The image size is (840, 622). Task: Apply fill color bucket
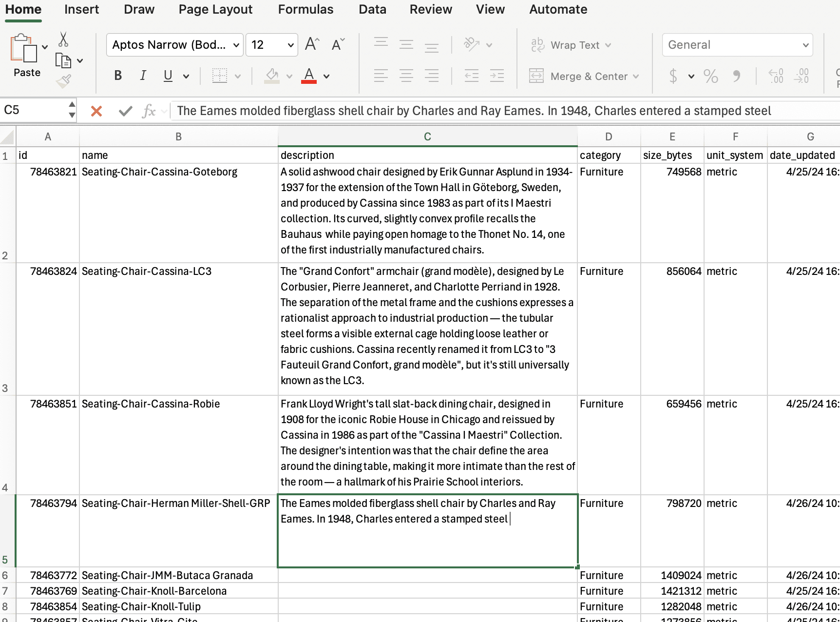click(x=272, y=76)
